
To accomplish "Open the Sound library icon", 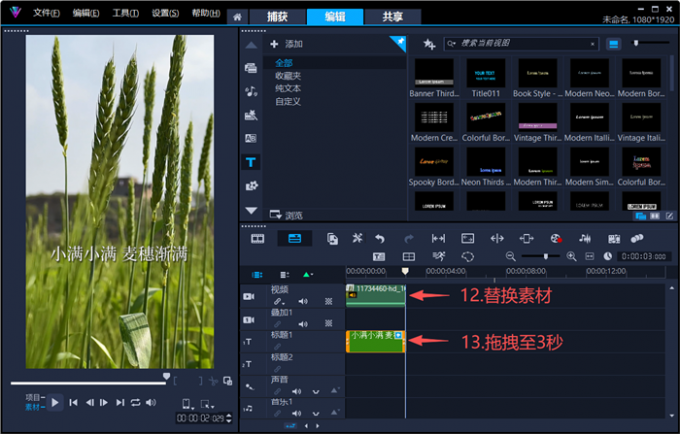I will (x=251, y=91).
